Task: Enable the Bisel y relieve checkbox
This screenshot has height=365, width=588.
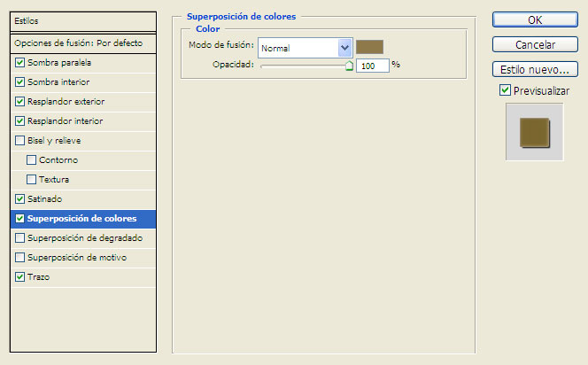Action: click(19, 141)
